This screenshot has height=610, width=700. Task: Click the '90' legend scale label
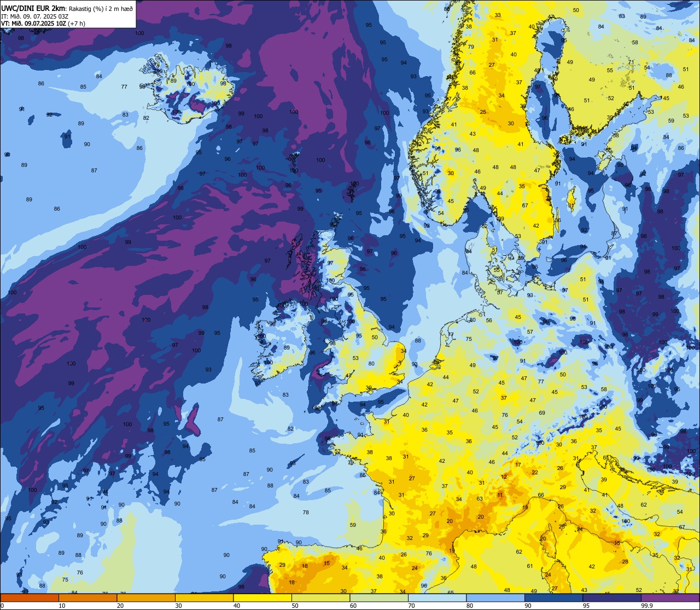pos(528,606)
